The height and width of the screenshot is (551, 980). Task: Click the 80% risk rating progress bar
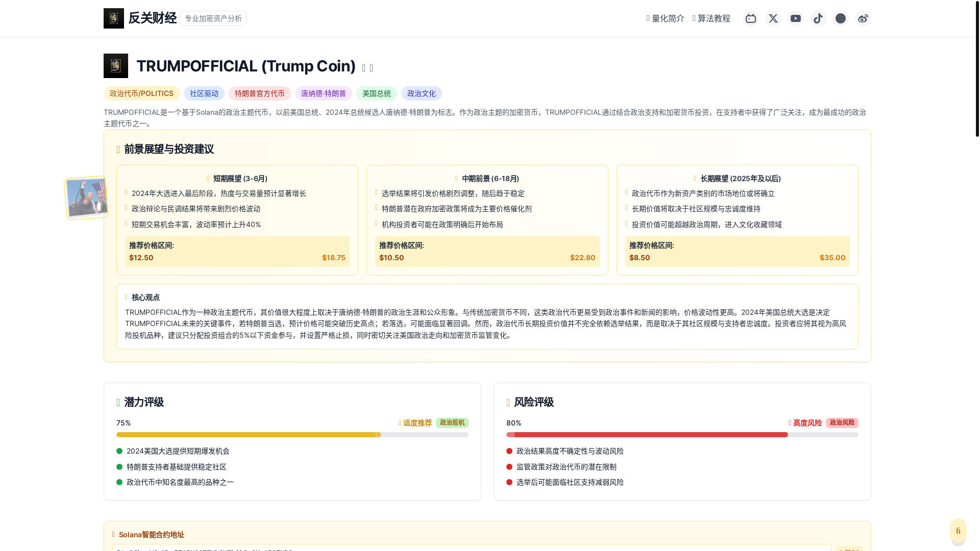point(682,435)
